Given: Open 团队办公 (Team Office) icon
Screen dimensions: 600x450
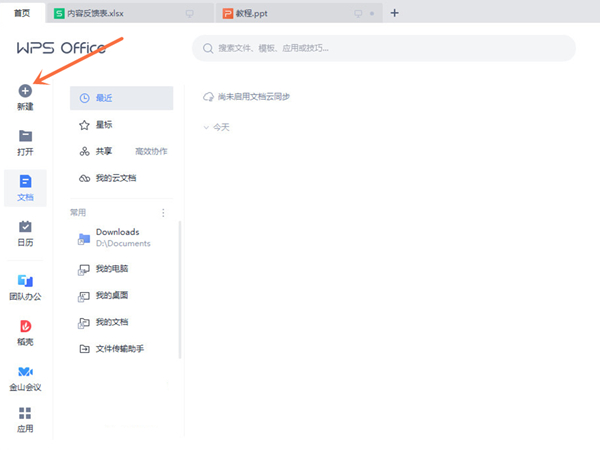Looking at the screenshot, I should [25, 280].
